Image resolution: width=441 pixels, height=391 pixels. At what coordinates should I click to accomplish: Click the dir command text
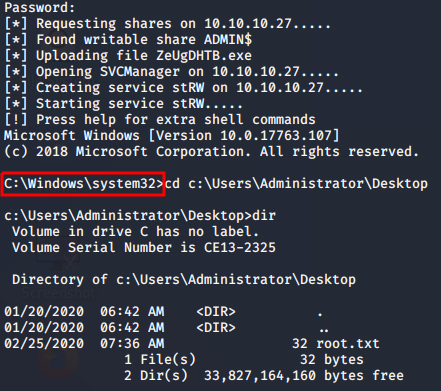click(x=264, y=216)
